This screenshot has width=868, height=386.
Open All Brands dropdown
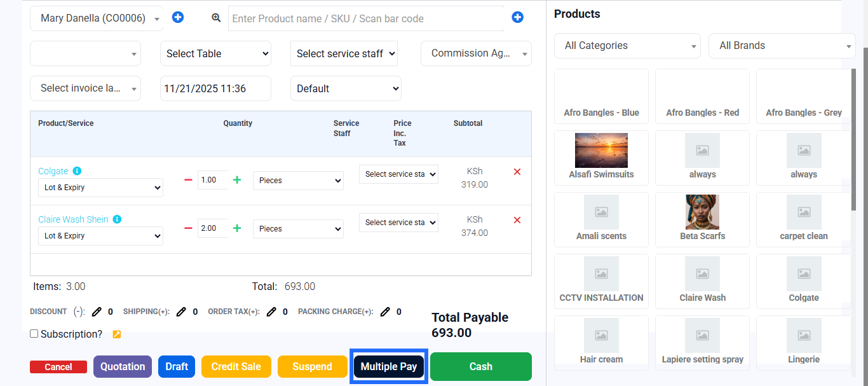(x=782, y=46)
